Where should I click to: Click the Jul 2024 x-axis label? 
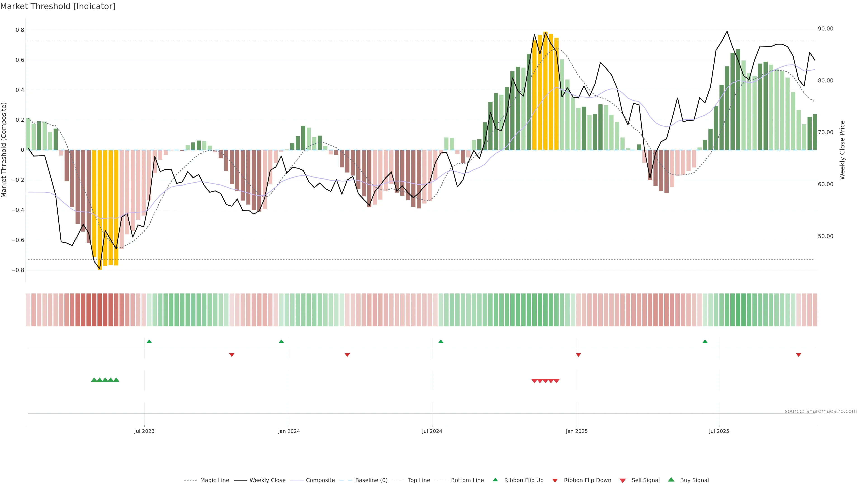(x=432, y=431)
